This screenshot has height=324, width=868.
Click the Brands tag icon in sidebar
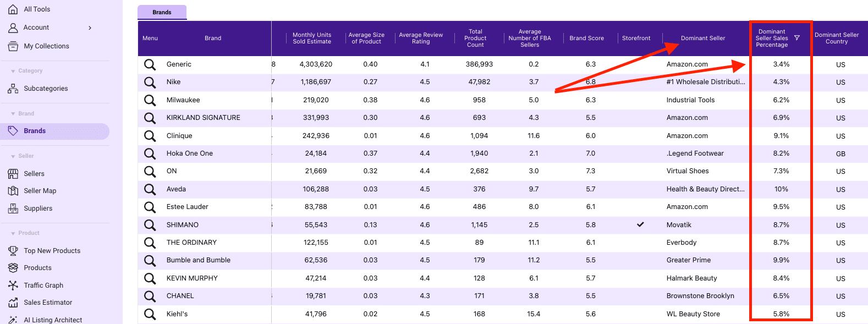(x=13, y=131)
